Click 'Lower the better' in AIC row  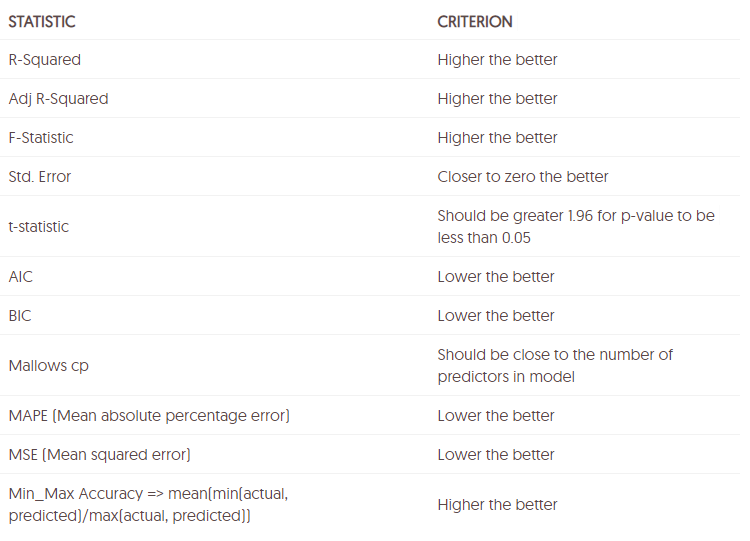(496, 277)
